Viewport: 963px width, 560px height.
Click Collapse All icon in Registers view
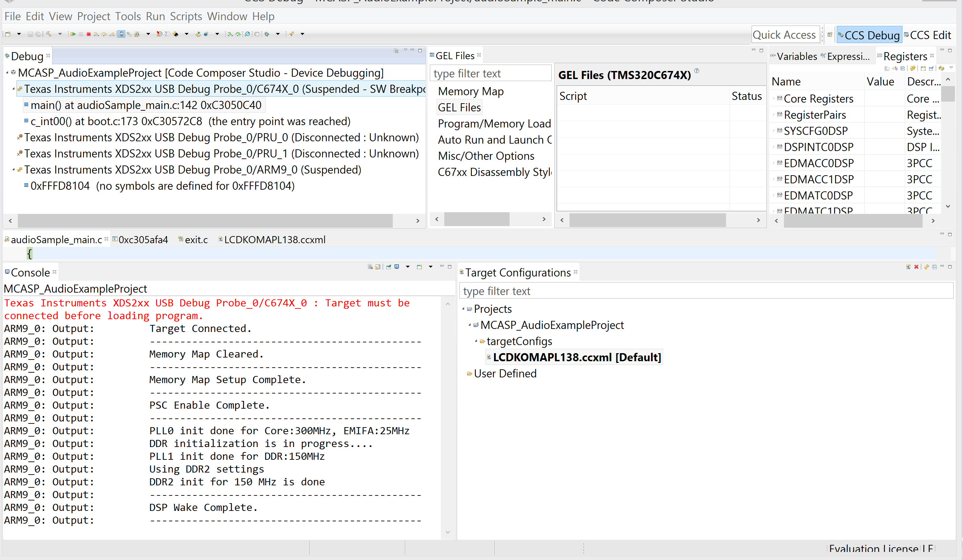[x=903, y=69]
